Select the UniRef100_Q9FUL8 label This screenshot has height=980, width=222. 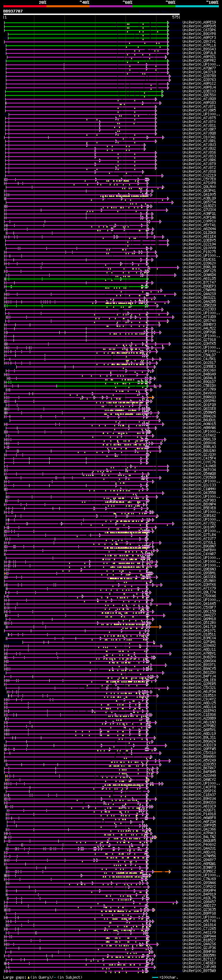coord(199,53)
